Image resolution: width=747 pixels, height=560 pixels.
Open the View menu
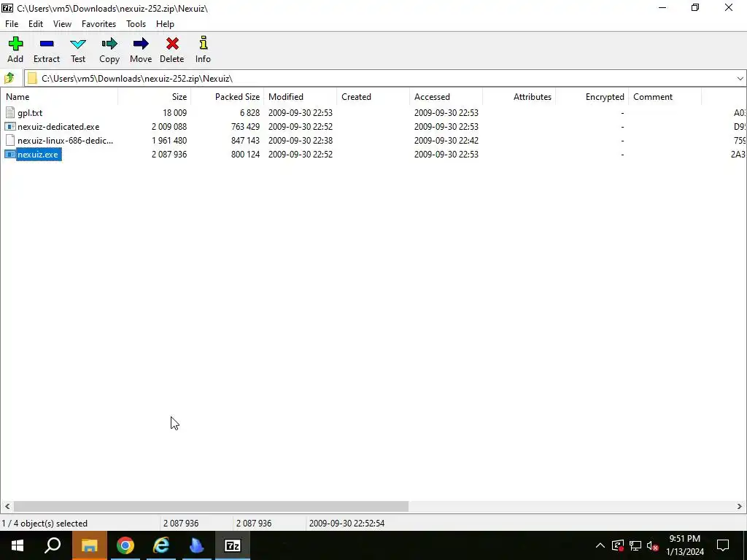click(63, 24)
